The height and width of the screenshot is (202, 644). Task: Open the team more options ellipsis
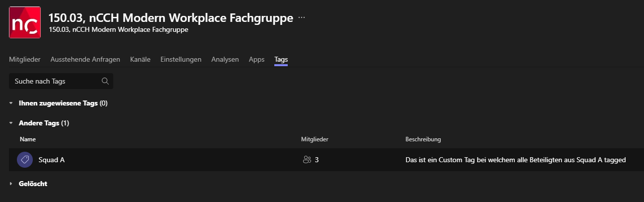click(302, 18)
